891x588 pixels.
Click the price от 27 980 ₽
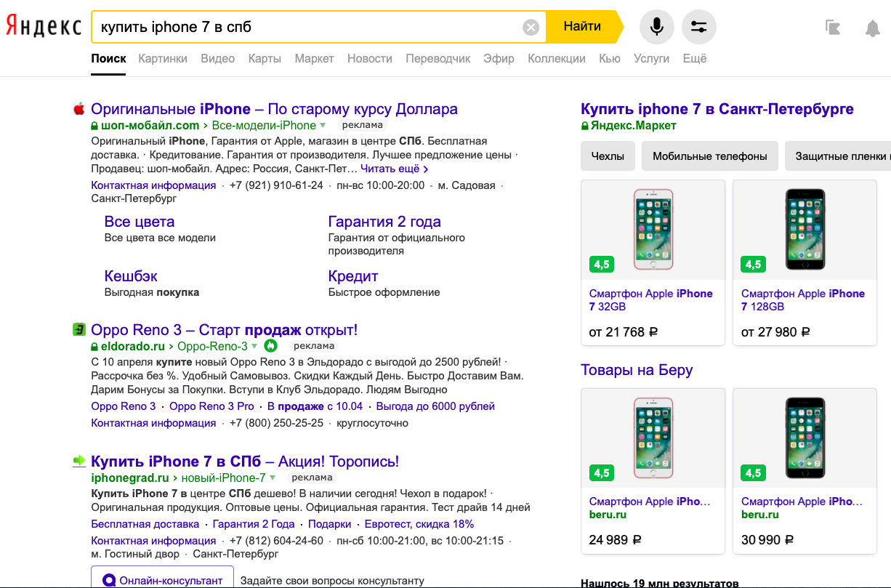pyautogui.click(x=775, y=332)
